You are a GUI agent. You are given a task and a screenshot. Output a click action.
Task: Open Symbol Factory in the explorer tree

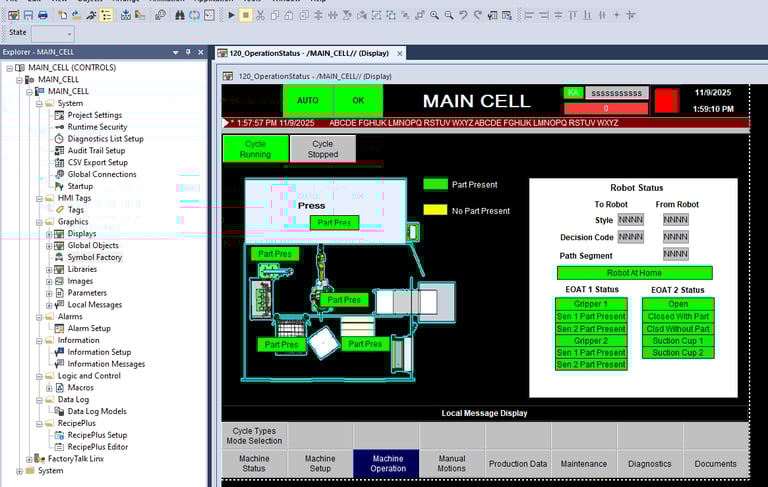tap(94, 257)
